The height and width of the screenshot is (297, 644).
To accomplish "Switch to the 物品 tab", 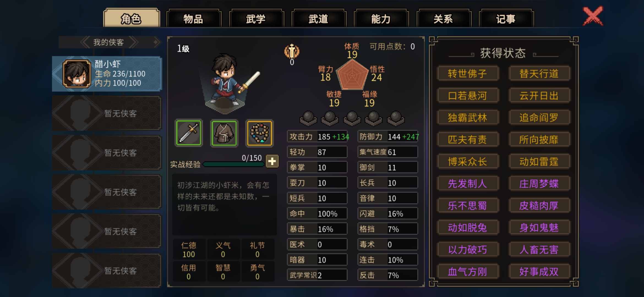I will click(x=193, y=19).
